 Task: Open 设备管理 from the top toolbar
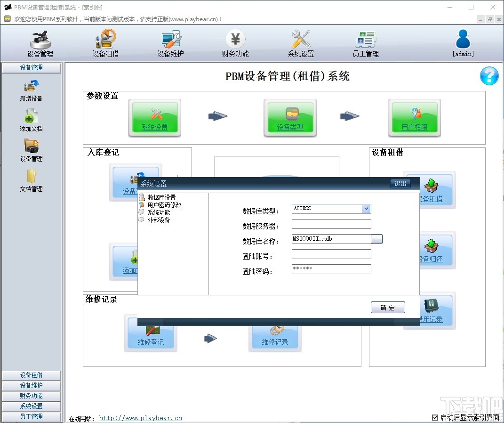pos(40,43)
